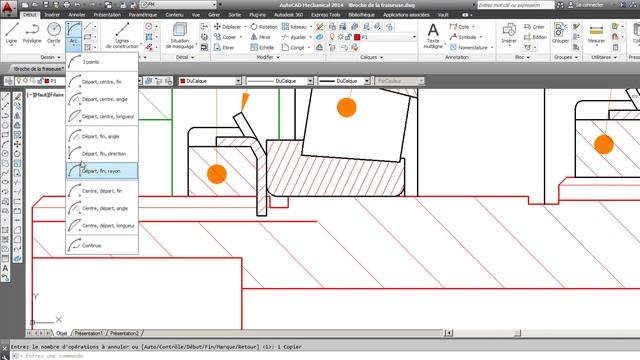The image size is (640, 360).
Task: Click the Déplacer tool
Action: (228, 27)
